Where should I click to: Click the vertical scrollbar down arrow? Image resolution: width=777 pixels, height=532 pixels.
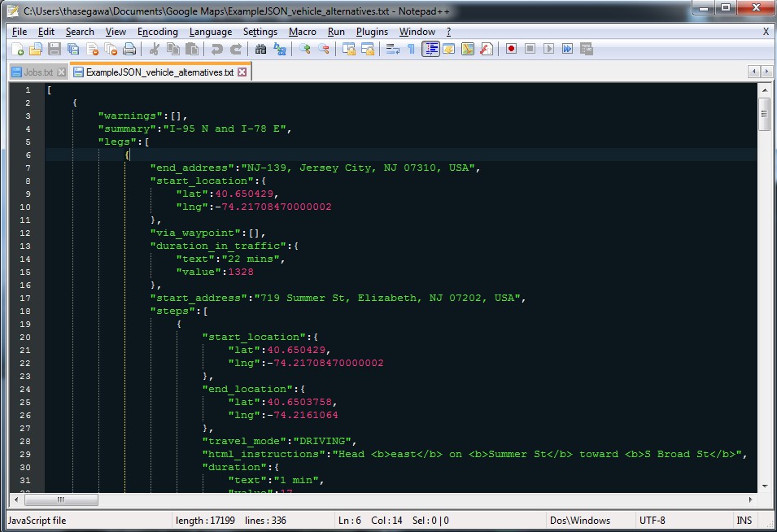tap(765, 486)
